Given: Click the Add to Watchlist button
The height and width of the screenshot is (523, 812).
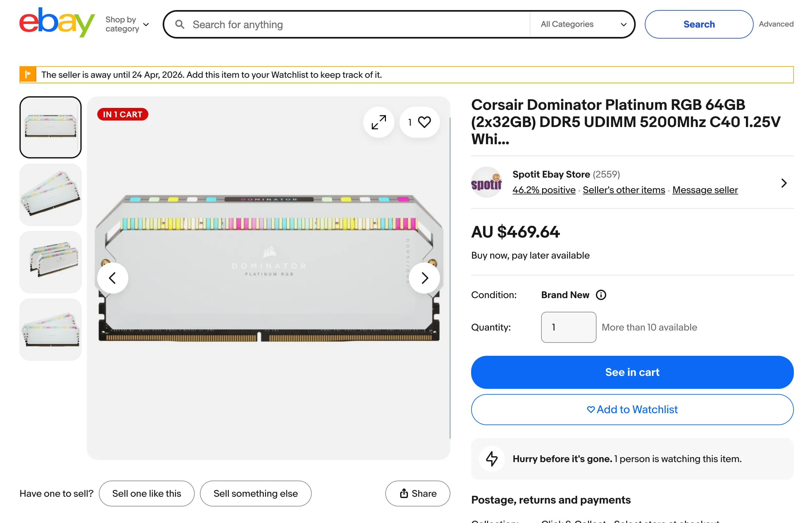Looking at the screenshot, I should click(x=632, y=410).
